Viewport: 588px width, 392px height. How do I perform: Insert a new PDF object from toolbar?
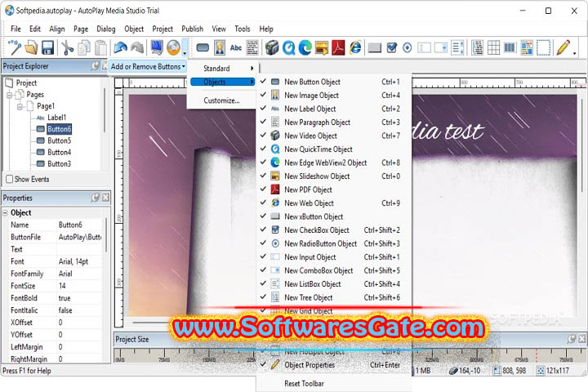[x=338, y=47]
